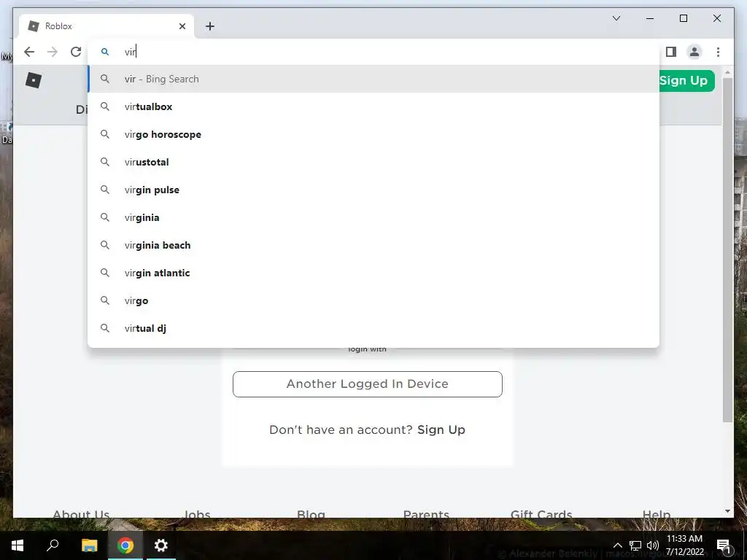
Task: Open network status tray icon
Action: pos(635,545)
